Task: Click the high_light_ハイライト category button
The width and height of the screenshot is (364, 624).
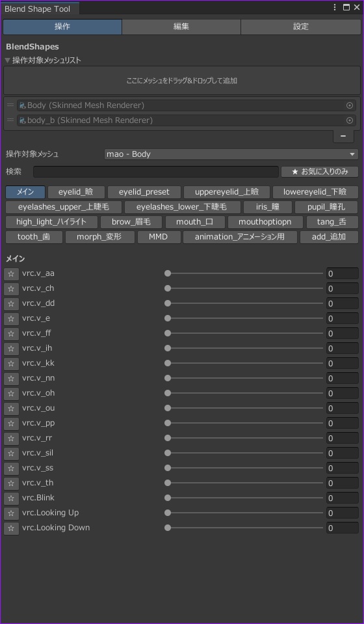Action: [51, 222]
